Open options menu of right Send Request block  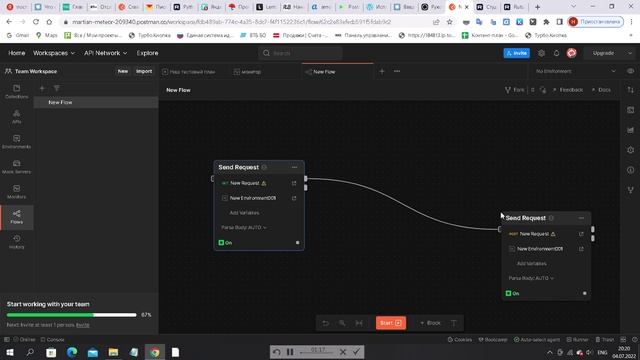[x=581, y=218]
